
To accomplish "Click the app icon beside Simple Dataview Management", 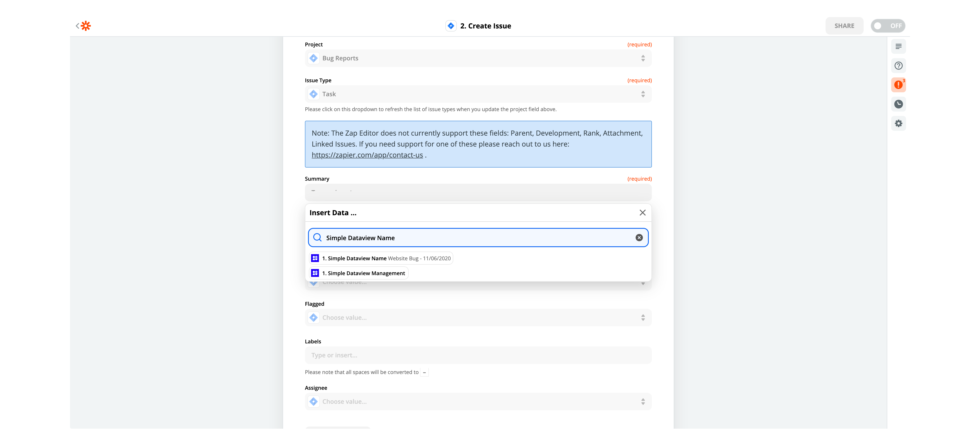I will tap(315, 273).
